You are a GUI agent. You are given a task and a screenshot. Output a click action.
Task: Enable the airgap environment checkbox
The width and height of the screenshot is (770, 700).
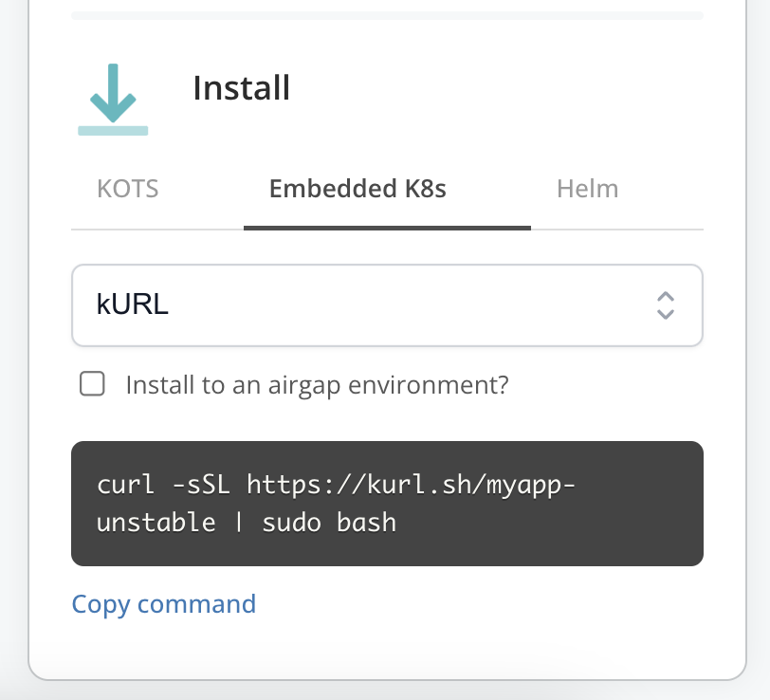coord(92,384)
